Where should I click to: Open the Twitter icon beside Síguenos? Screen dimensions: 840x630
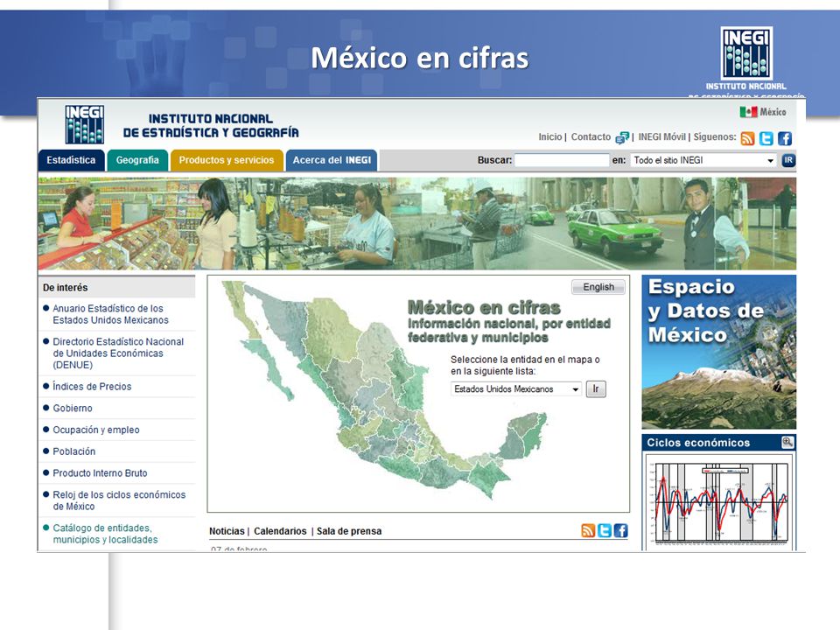click(x=766, y=138)
